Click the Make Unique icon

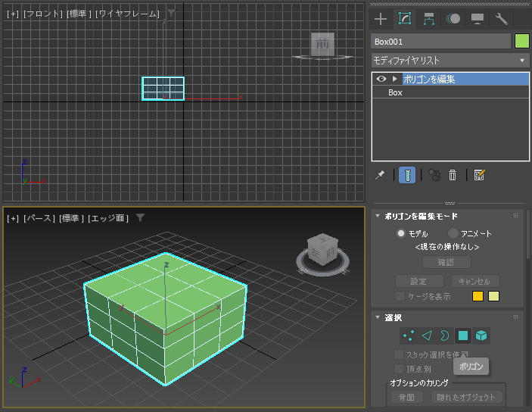click(434, 175)
